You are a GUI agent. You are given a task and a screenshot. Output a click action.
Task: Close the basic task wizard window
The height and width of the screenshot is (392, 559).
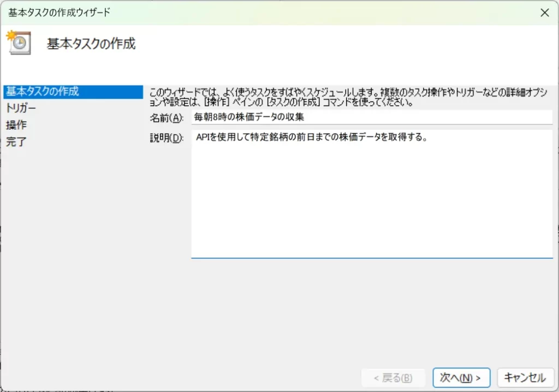(544, 13)
